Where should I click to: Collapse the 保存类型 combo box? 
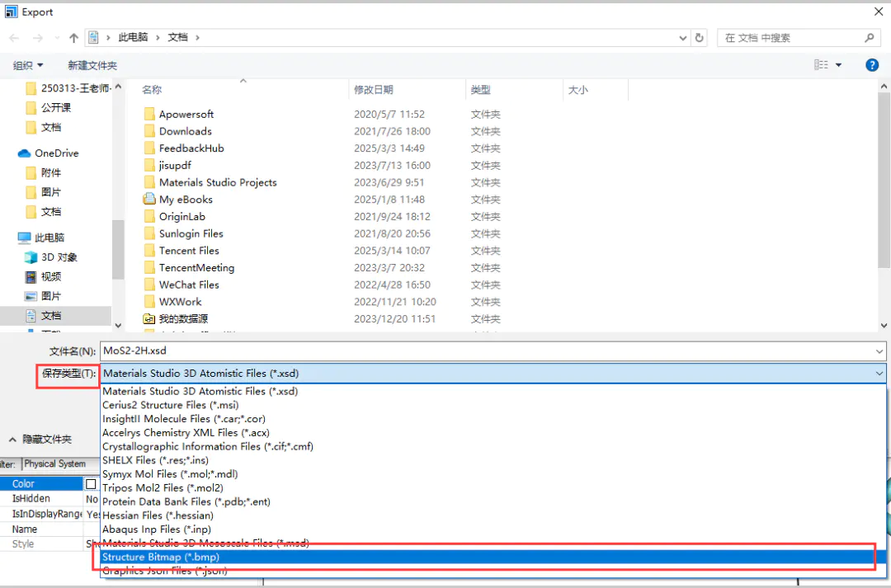879,374
